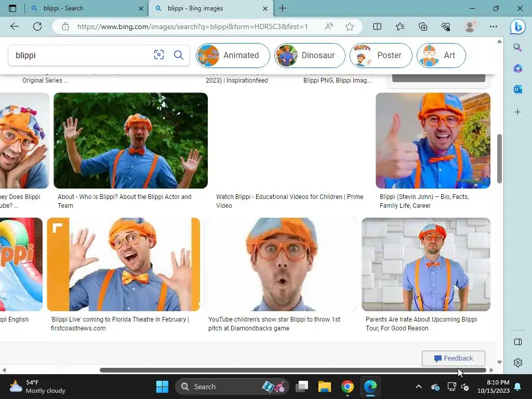Click the vertical page scrollbar thumb
532x399 pixels.
coord(499,159)
